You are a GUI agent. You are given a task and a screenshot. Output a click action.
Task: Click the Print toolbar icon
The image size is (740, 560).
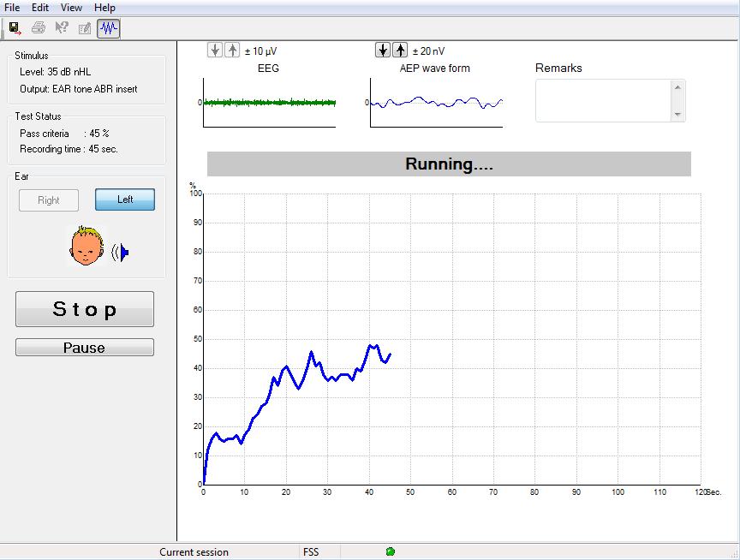[x=39, y=28]
